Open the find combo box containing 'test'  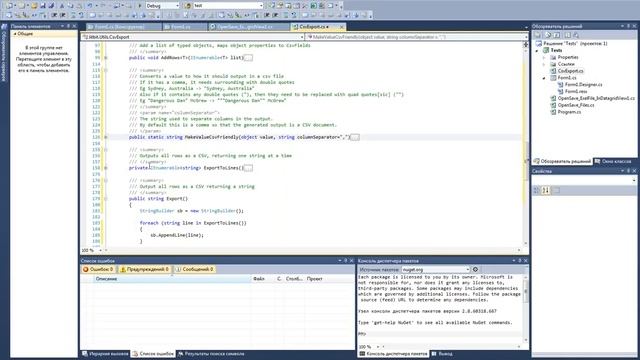tap(261, 6)
